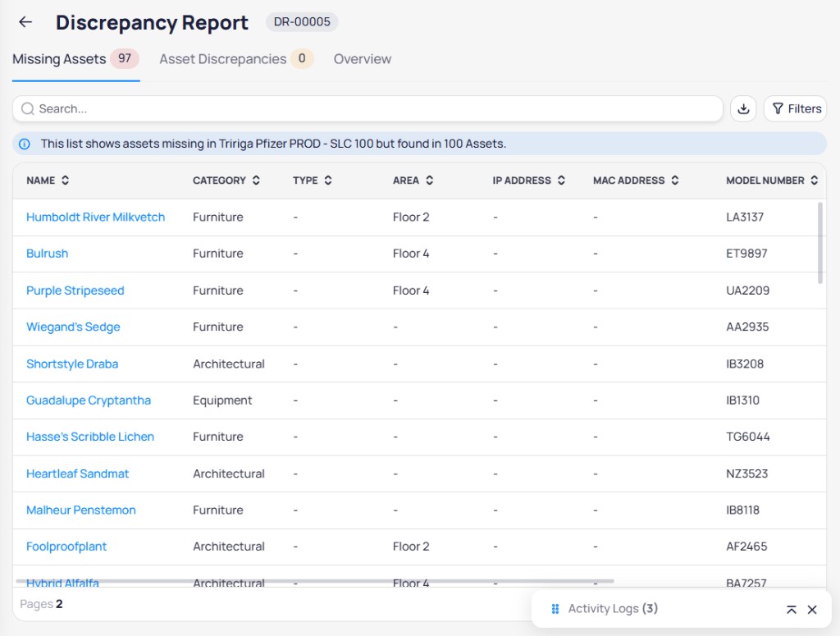Click model number TG6044
The width and height of the screenshot is (840, 636).
pyautogui.click(x=748, y=437)
